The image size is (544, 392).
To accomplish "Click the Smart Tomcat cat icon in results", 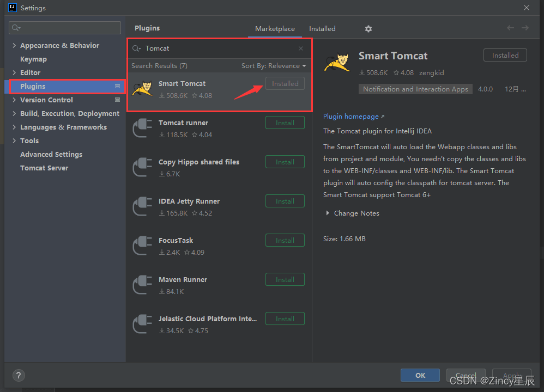I will [x=143, y=89].
